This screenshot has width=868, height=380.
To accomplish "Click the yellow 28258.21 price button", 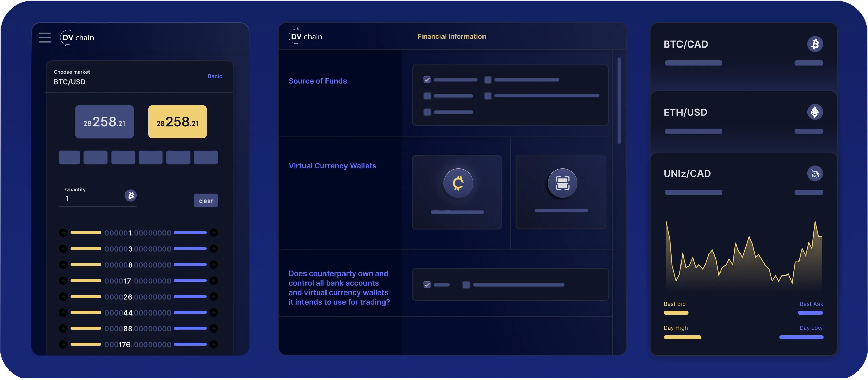I will [x=177, y=122].
